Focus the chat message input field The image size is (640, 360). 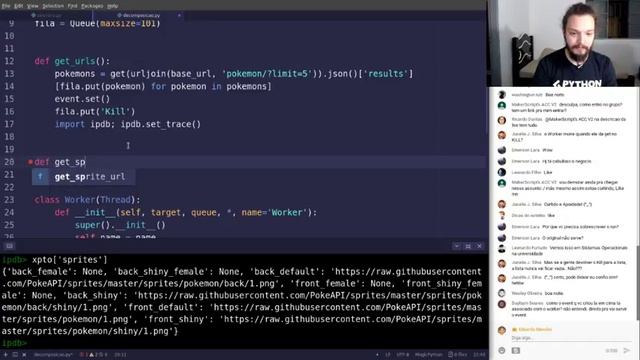[x=571, y=338]
